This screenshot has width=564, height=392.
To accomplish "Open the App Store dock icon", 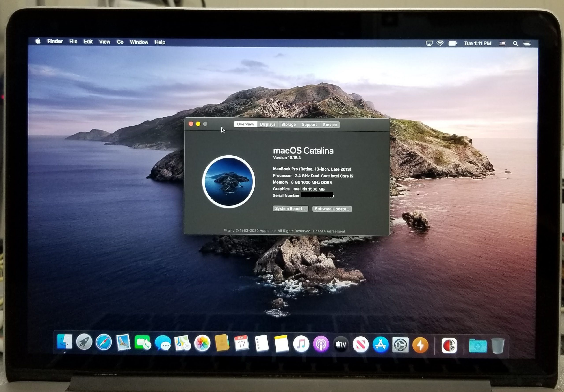I will coord(380,344).
